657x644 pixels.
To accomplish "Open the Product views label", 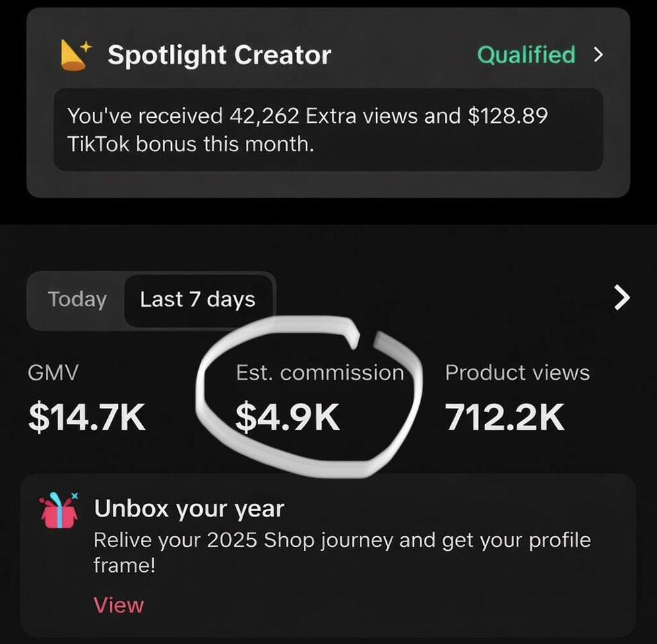I will (x=517, y=373).
